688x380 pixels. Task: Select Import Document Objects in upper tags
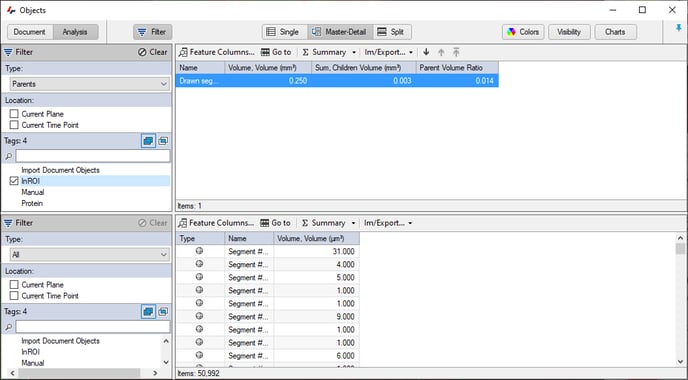(61, 170)
